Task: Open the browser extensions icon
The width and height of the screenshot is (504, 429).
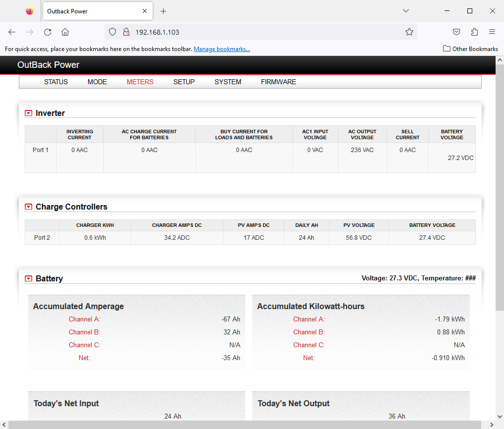Action: coord(474,32)
